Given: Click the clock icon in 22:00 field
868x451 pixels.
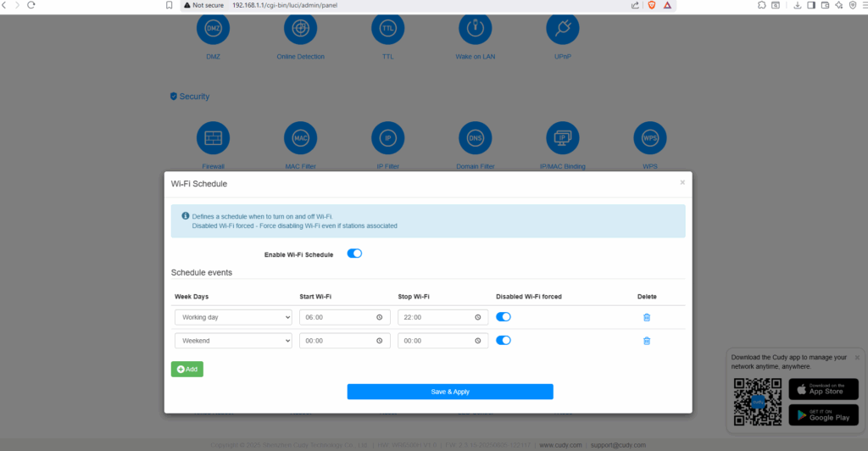Looking at the screenshot, I should point(478,317).
